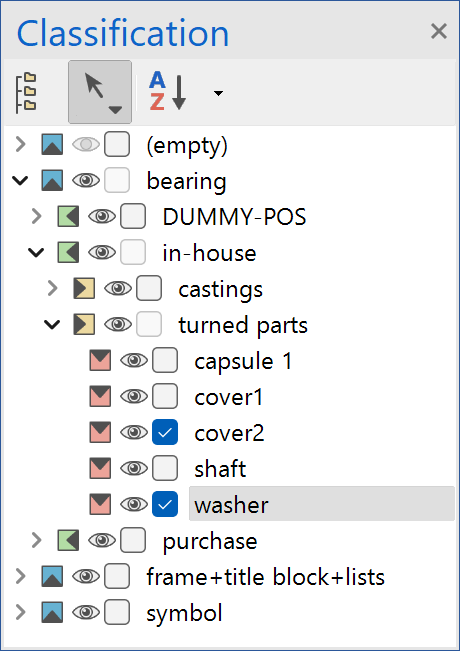
Task: Select the DUMMY-POS label
Action: 234,217
